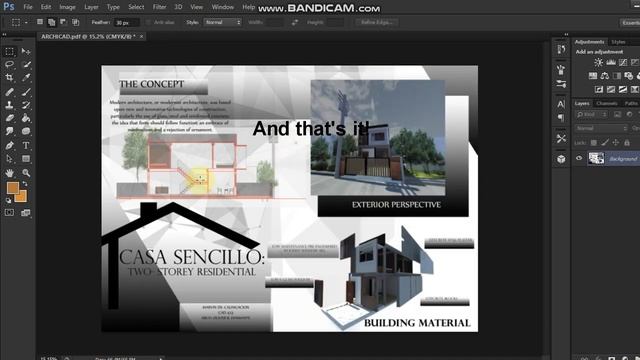Open the Layer menu
Viewport: 640px width, 360px height.
(x=91, y=7)
